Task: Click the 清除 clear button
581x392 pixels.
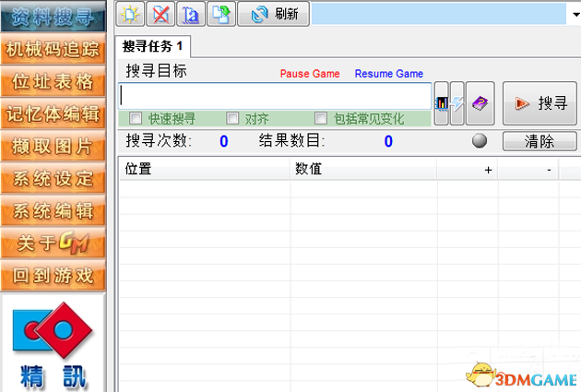Action: pyautogui.click(x=539, y=141)
